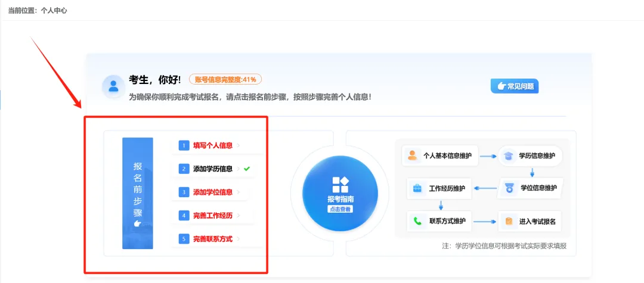Click the user avatar icon
This screenshot has width=644, height=283.
(113, 86)
